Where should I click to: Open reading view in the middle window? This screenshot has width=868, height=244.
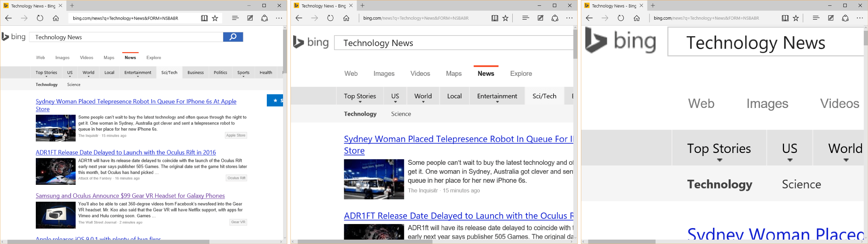click(x=495, y=18)
